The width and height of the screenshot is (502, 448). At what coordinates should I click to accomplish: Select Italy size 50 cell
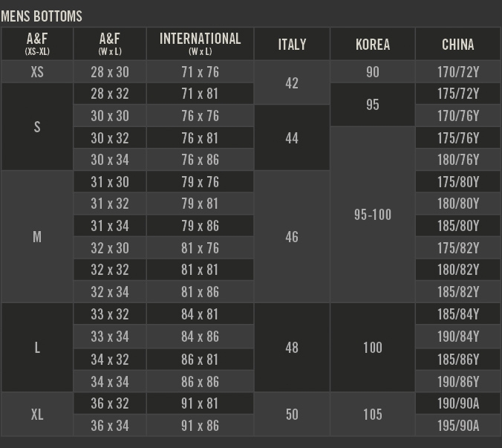(x=292, y=415)
